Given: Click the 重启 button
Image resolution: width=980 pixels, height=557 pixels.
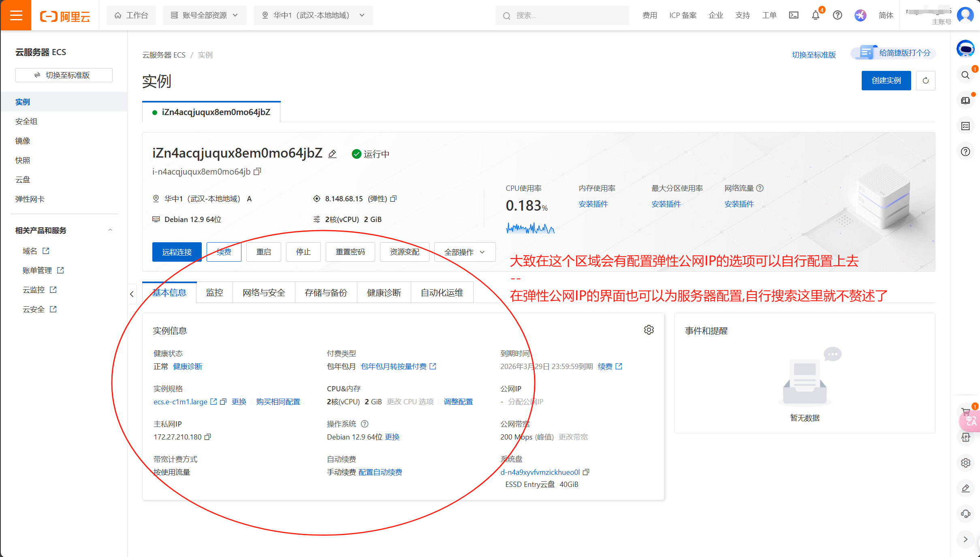Looking at the screenshot, I should [264, 252].
